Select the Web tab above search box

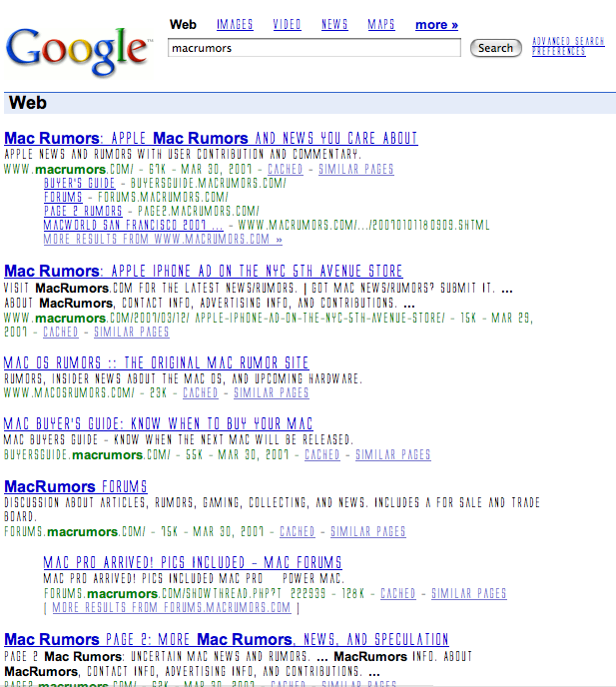coord(183,25)
